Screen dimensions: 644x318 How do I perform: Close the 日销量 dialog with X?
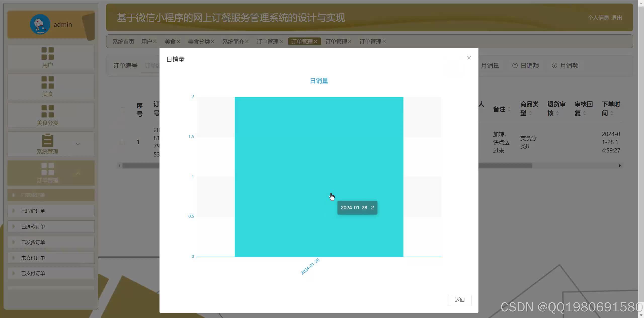click(x=469, y=58)
